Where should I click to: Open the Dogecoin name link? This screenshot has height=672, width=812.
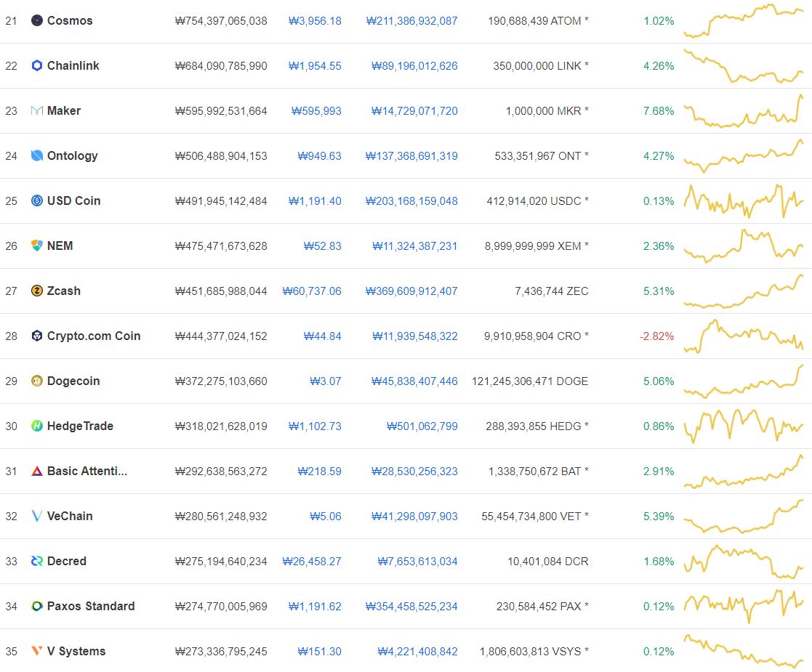(73, 381)
